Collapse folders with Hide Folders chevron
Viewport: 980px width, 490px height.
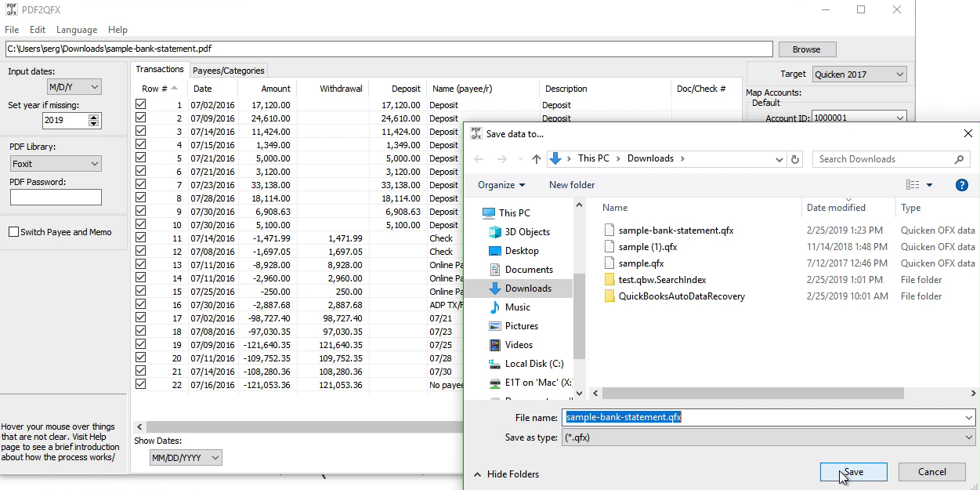(477, 474)
